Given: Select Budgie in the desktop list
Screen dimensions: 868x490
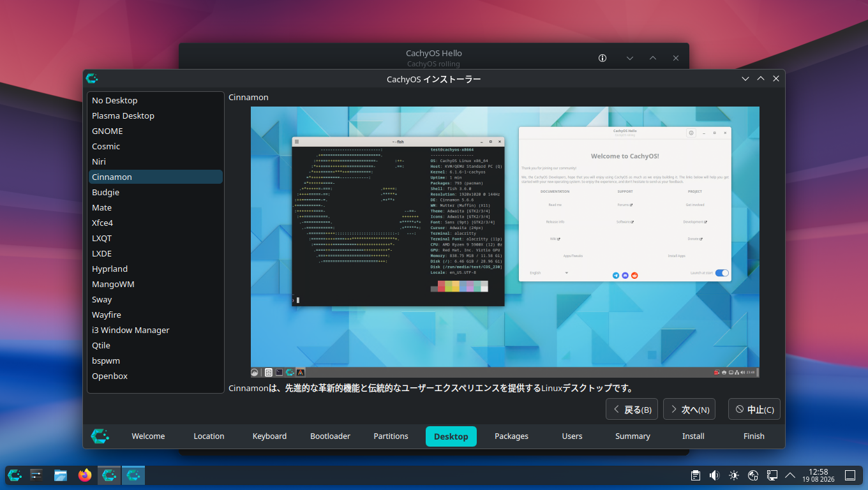Looking at the screenshot, I should (x=156, y=192).
